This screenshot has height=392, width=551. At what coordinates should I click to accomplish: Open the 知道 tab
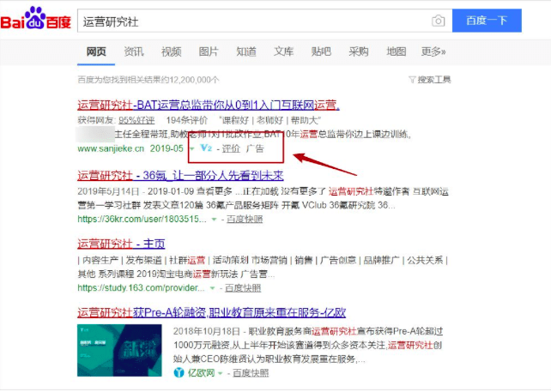(246, 52)
